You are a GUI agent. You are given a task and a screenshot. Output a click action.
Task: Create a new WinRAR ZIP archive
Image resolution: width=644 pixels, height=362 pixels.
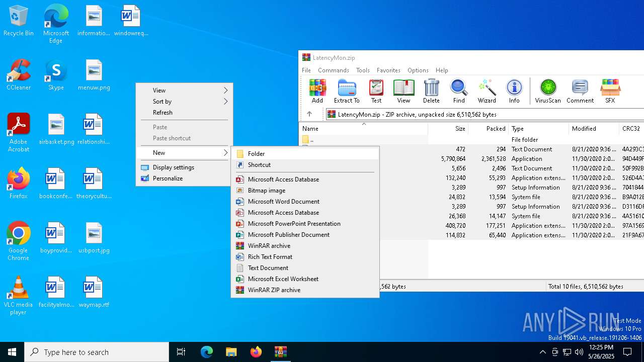tap(305, 290)
